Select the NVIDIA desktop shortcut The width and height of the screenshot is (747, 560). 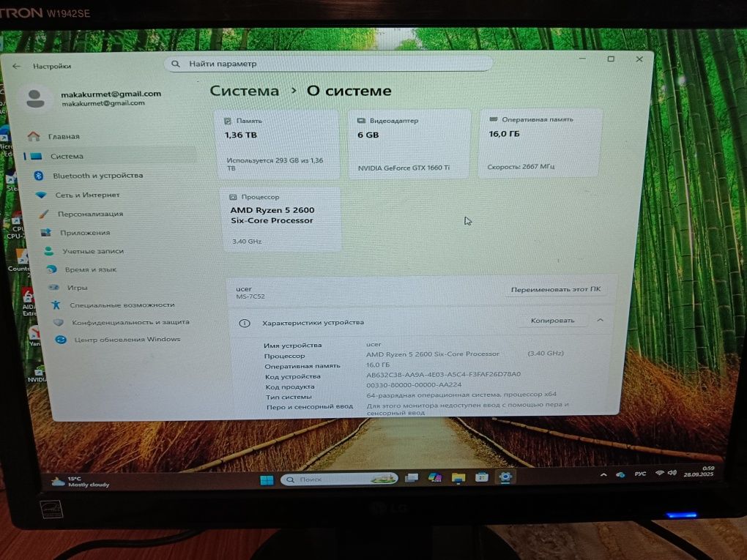click(x=37, y=374)
